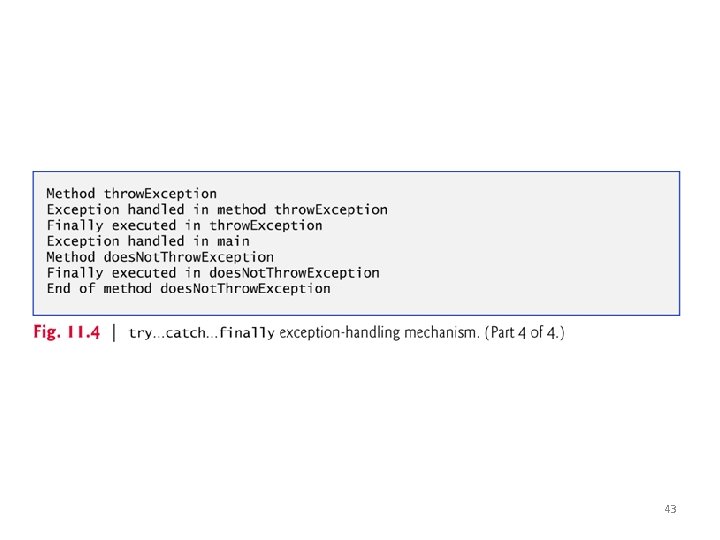This screenshot has height=540, width=720.
Task: Click the 'End of method doesNotThrowException' line
Action: click(x=188, y=288)
